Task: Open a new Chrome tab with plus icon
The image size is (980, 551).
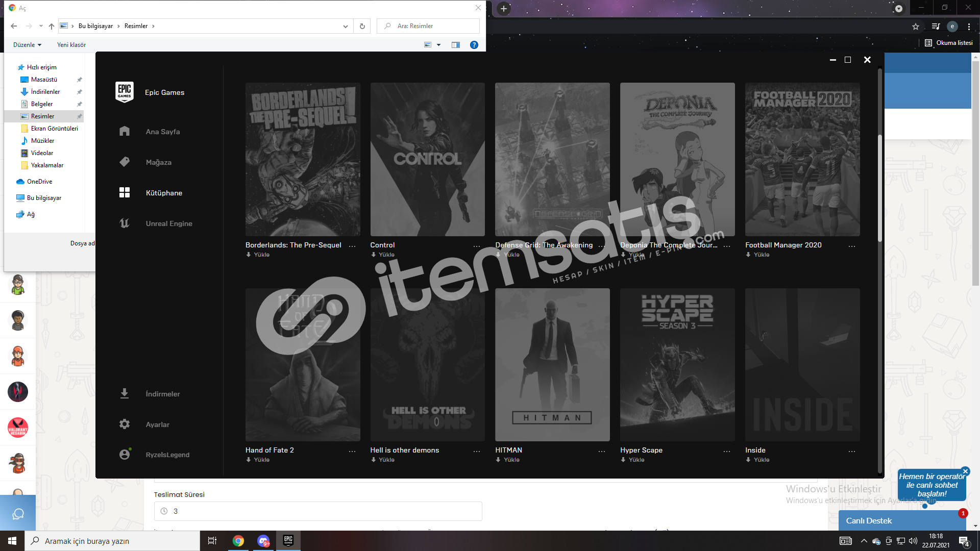Action: pos(504,8)
